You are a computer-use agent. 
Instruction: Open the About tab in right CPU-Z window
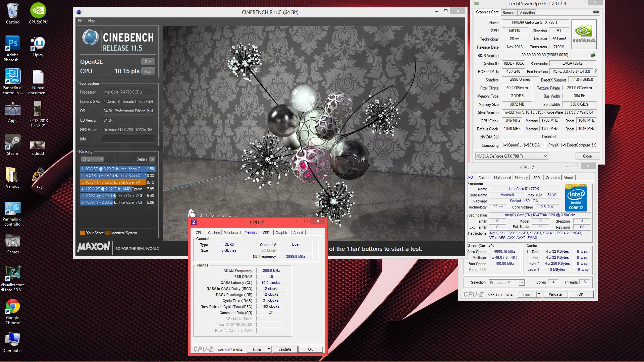click(x=568, y=178)
